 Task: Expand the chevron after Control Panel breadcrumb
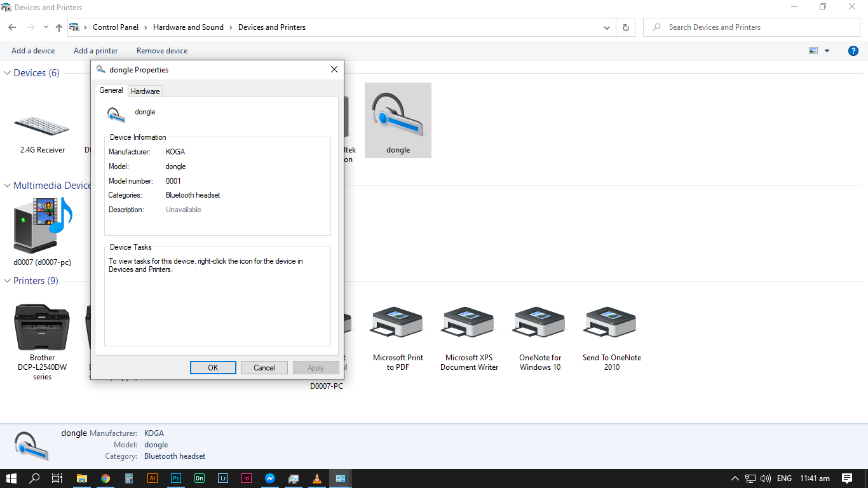click(x=146, y=27)
